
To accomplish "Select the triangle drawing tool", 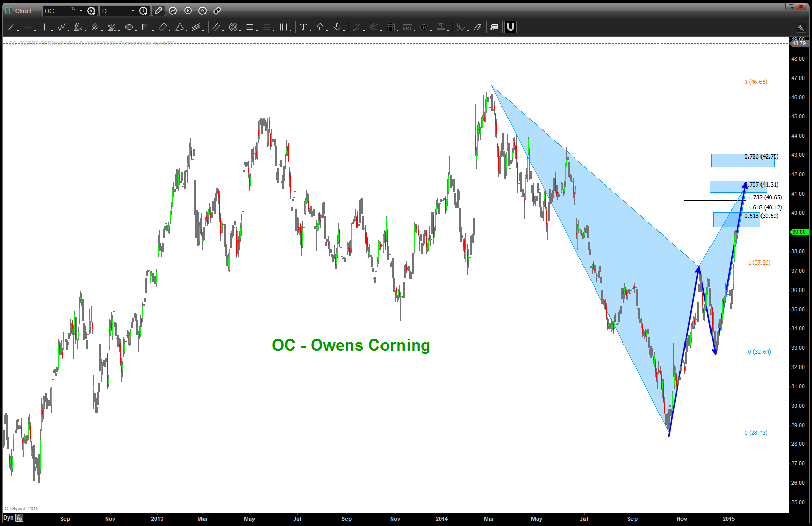I will tap(180, 28).
